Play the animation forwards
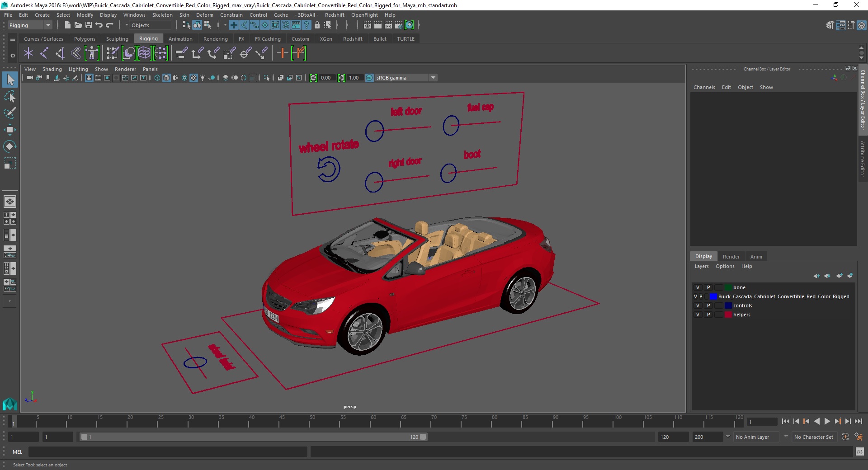The width and height of the screenshot is (868, 470). [x=827, y=421]
